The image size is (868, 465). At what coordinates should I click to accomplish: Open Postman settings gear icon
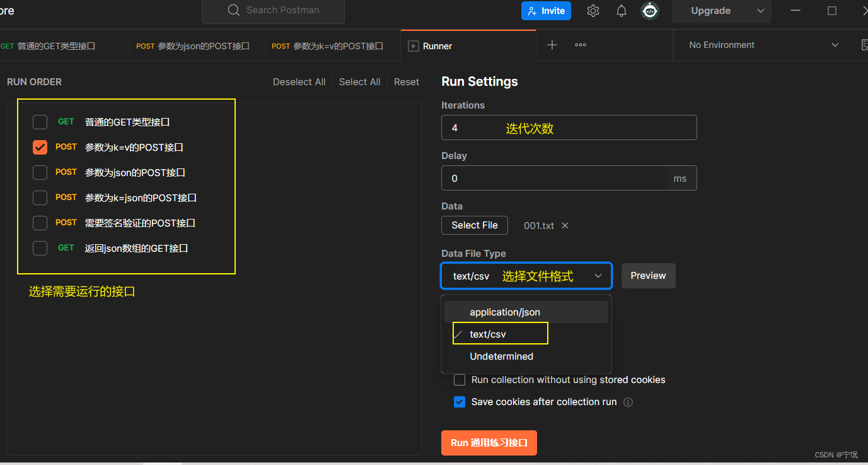(593, 11)
